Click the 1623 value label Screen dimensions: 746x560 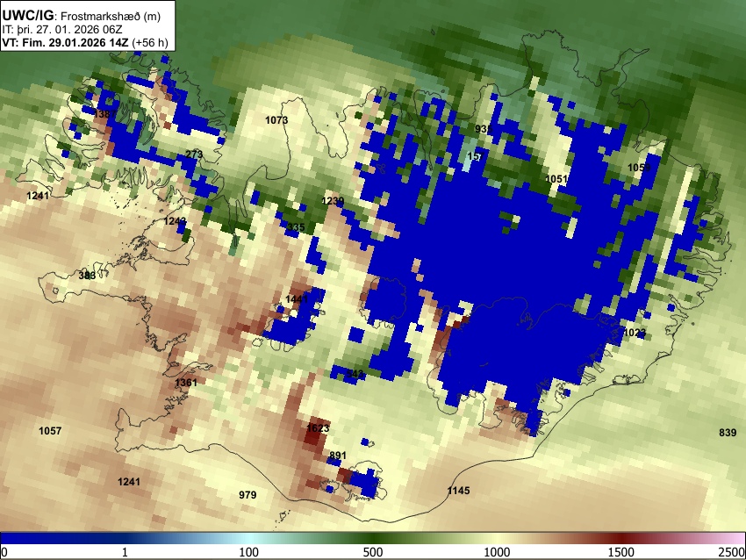coord(318,428)
